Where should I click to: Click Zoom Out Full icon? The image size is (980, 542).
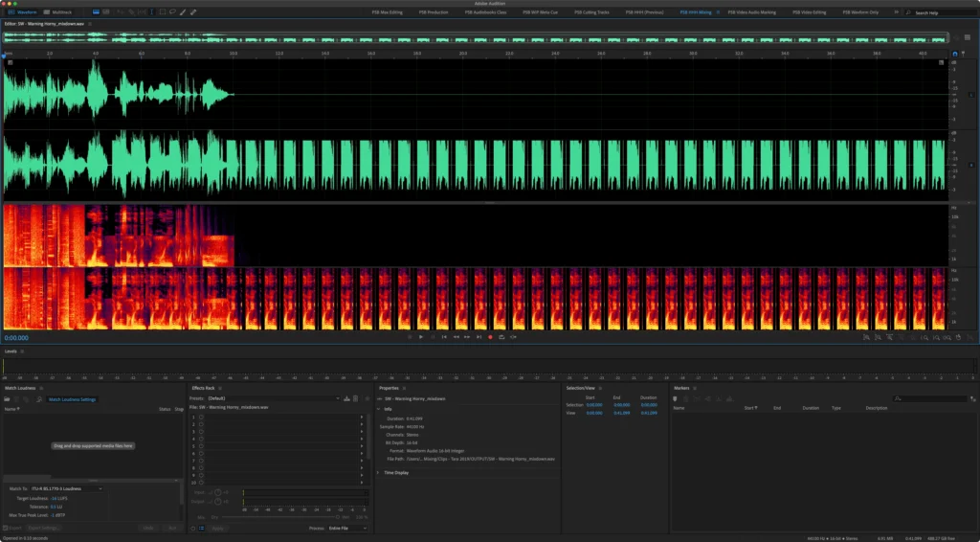pos(912,338)
